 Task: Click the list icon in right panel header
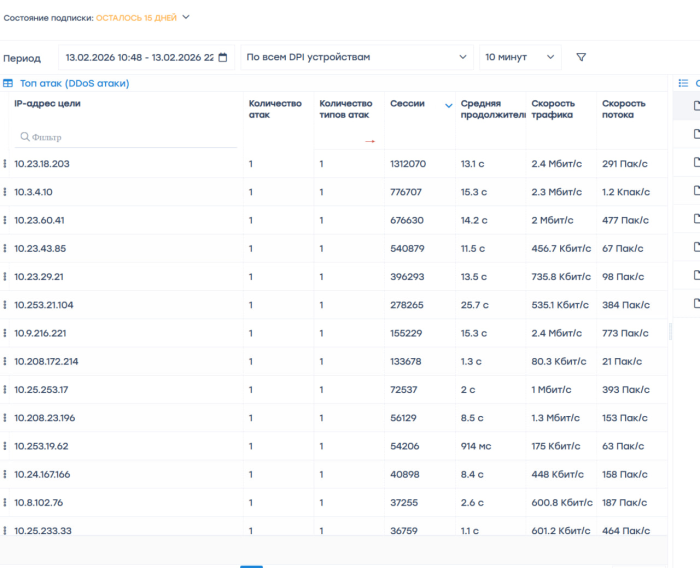click(684, 84)
